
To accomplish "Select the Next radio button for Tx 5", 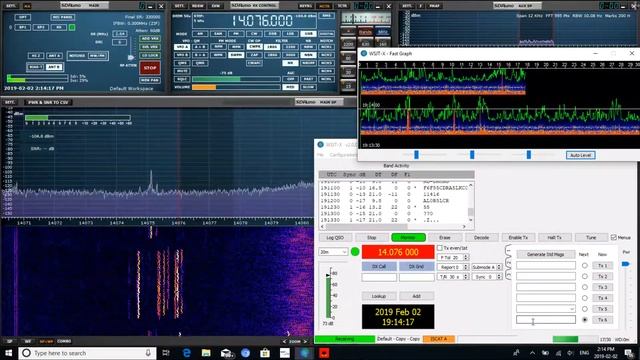I will [x=584, y=309].
